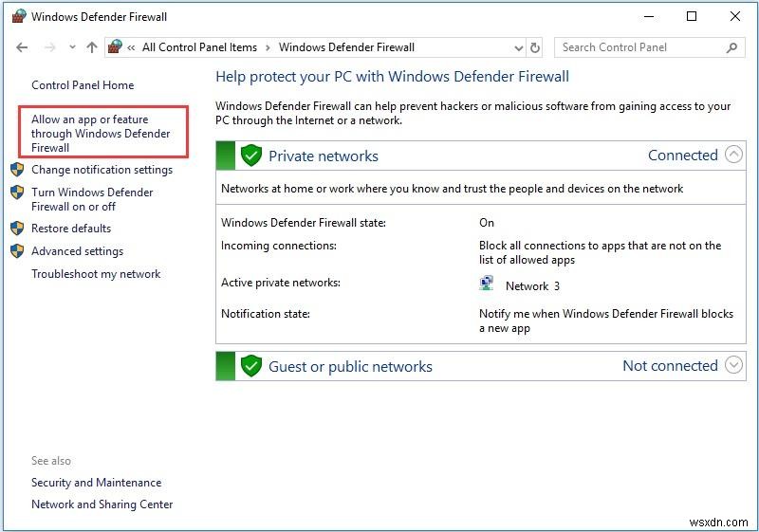The width and height of the screenshot is (759, 532).
Task: Click the breadcrumb chevron before All Control Panel Items
Action: tap(131, 47)
